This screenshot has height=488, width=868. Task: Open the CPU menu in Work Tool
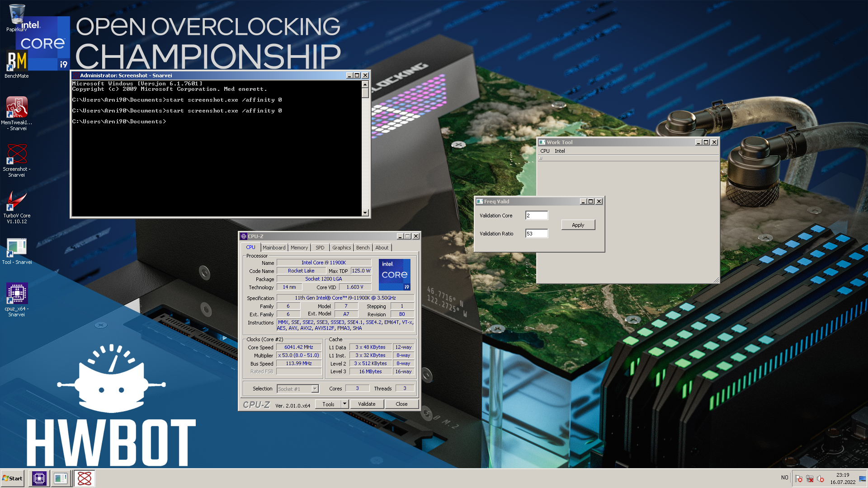coord(545,151)
